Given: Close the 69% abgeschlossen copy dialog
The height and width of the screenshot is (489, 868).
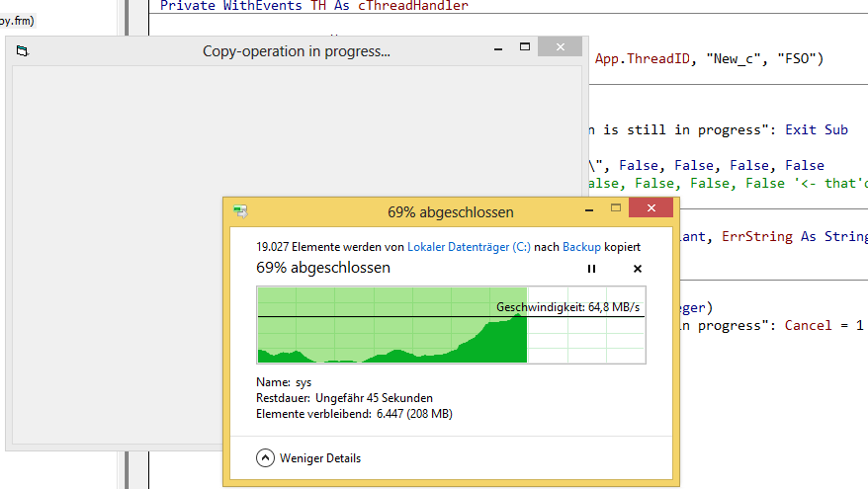Looking at the screenshot, I should point(649,209).
